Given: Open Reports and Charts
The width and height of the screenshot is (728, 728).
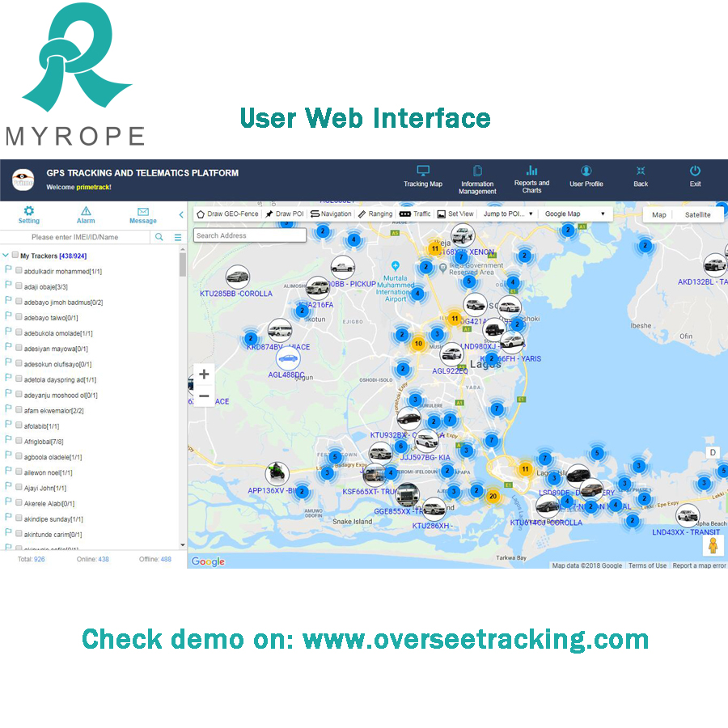Looking at the screenshot, I should coord(531,180).
